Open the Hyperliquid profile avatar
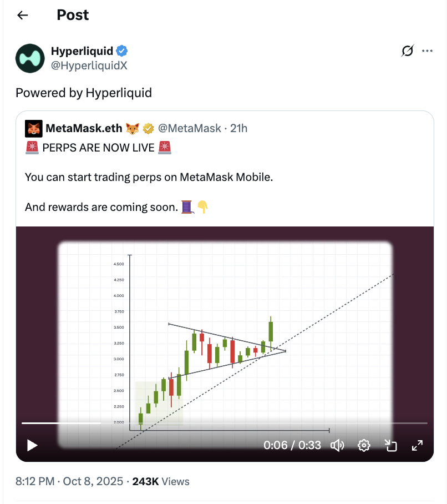Image resolution: width=447 pixels, height=504 pixels. pyautogui.click(x=29, y=58)
